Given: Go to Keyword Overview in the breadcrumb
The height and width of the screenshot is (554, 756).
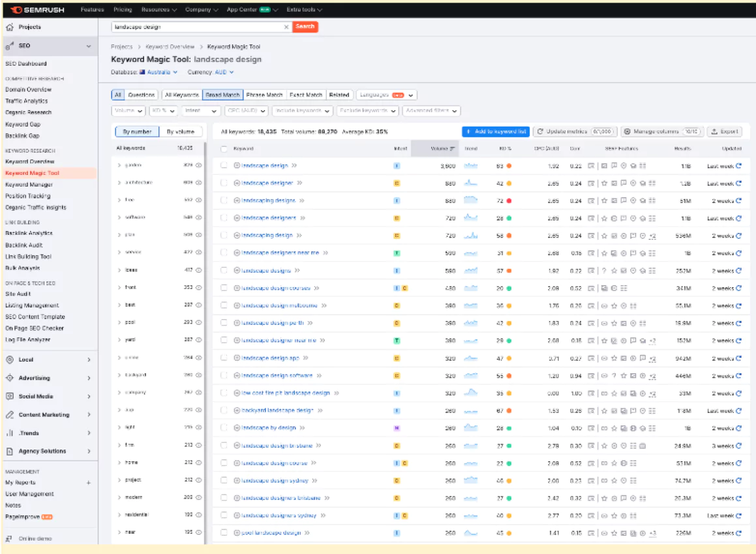Looking at the screenshot, I should (x=170, y=47).
